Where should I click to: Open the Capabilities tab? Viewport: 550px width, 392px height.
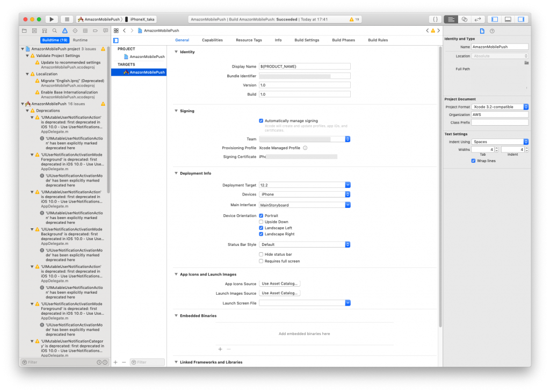click(212, 40)
